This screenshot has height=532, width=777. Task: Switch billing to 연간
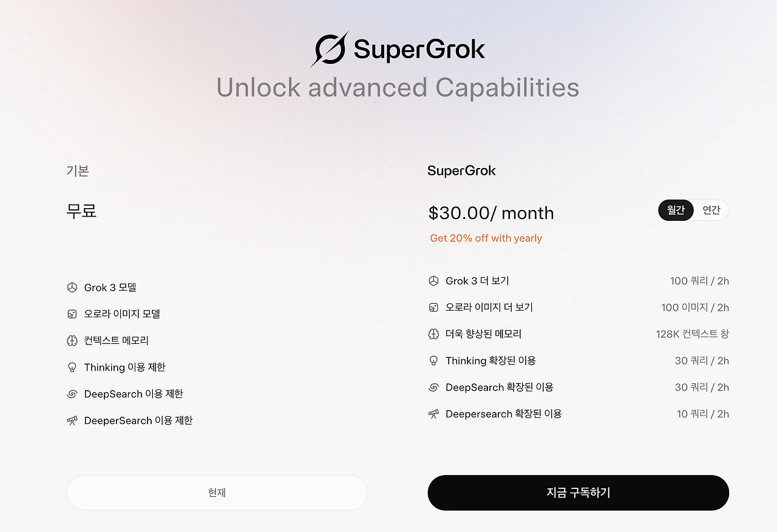(710, 210)
